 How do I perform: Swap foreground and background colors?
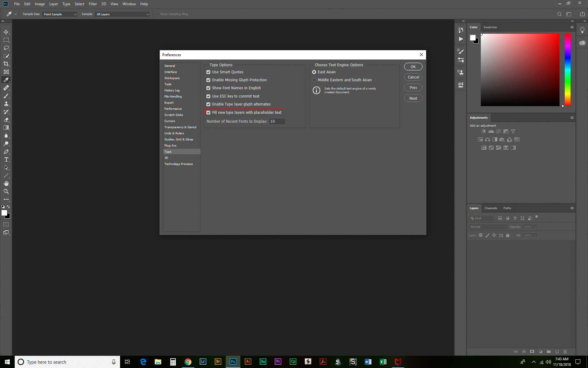(x=8, y=207)
